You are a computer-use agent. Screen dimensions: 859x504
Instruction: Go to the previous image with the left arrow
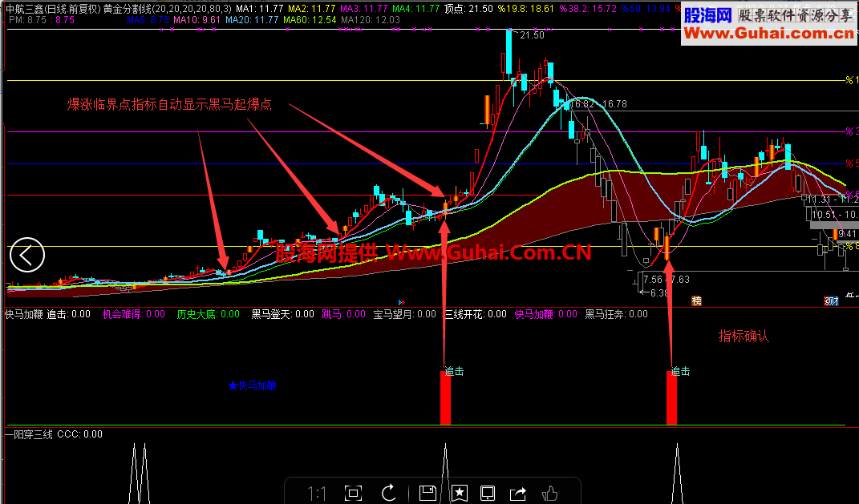tap(26, 255)
